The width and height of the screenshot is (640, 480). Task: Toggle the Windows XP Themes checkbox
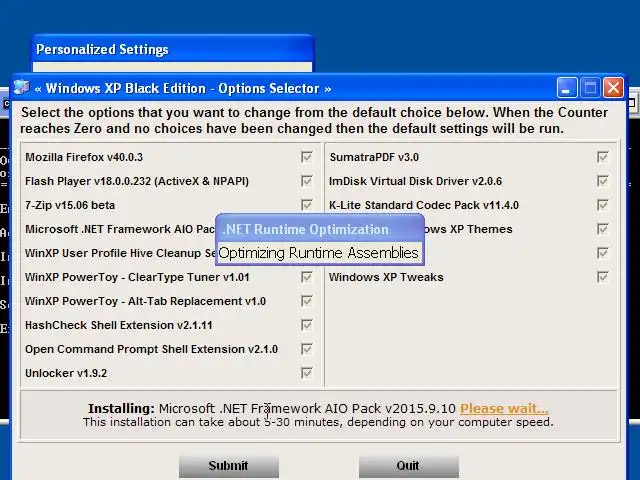(x=602, y=229)
